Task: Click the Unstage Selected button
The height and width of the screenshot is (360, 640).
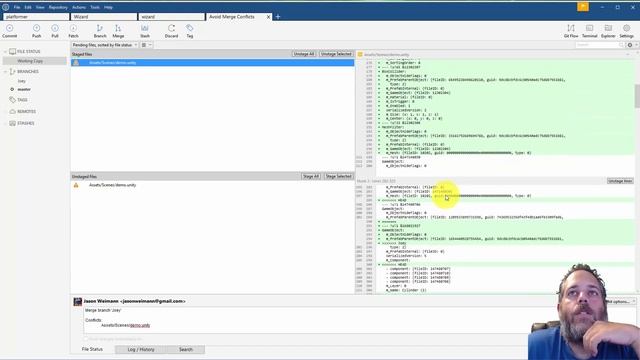Action: (336, 54)
